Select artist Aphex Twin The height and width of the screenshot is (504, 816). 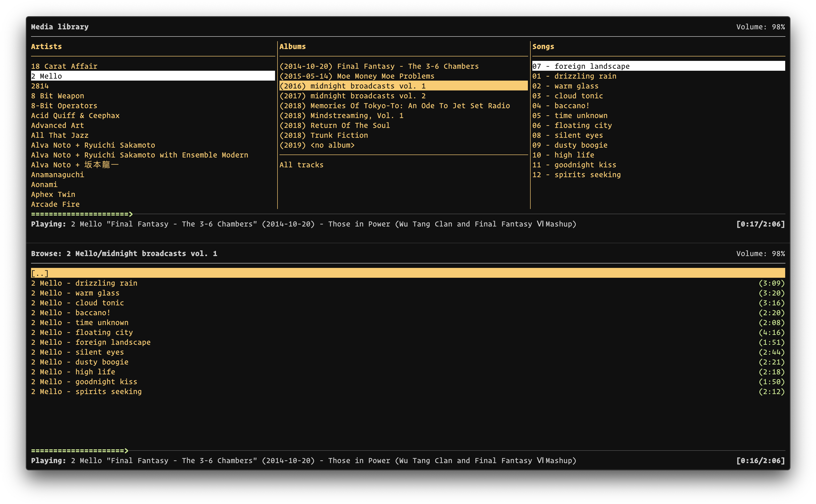pos(53,194)
